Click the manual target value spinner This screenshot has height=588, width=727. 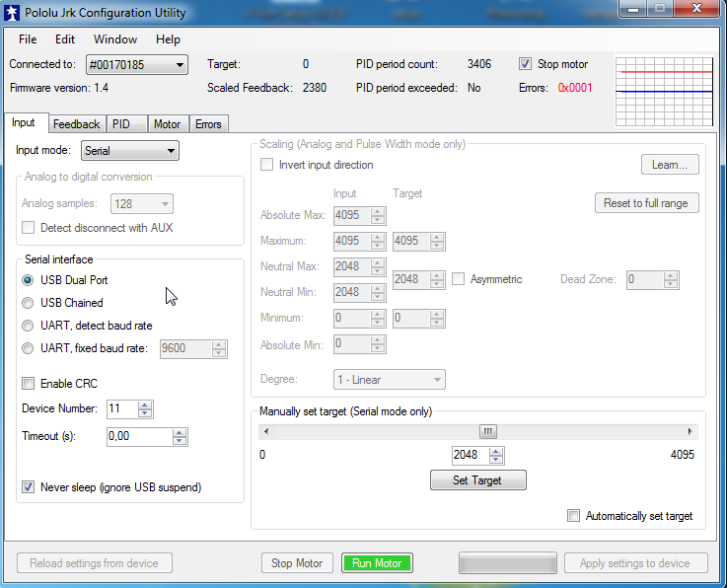496,456
